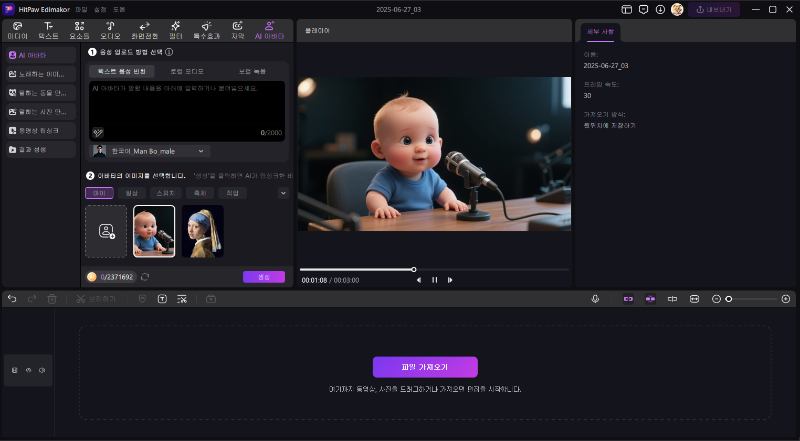Toggle the track lock icon
Screen dimensions: 800x441
14,370
